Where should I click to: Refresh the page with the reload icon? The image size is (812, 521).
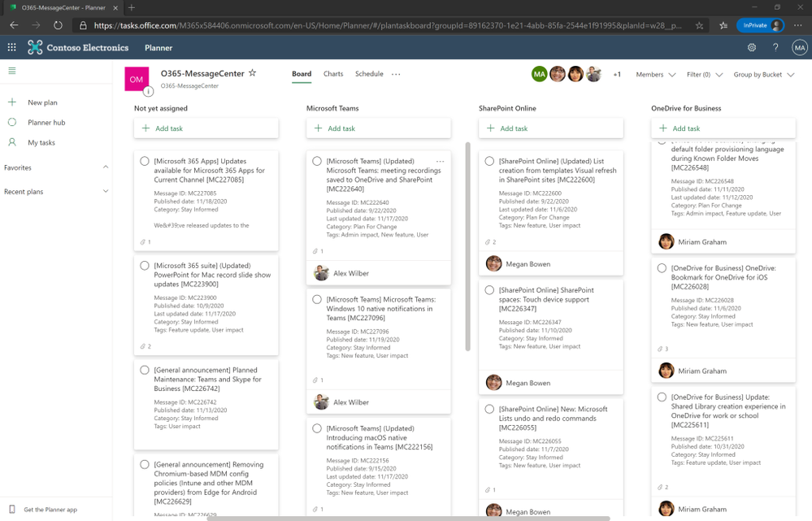pos(58,25)
